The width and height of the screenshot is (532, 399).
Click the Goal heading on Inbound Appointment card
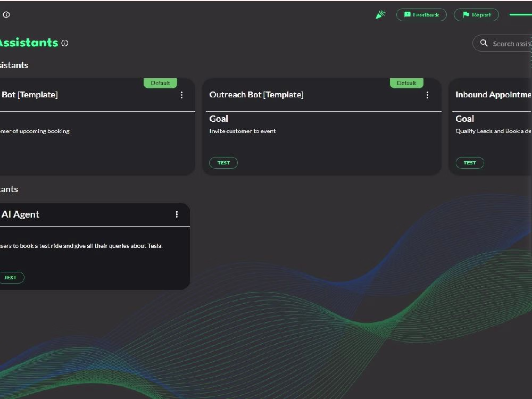click(x=464, y=119)
